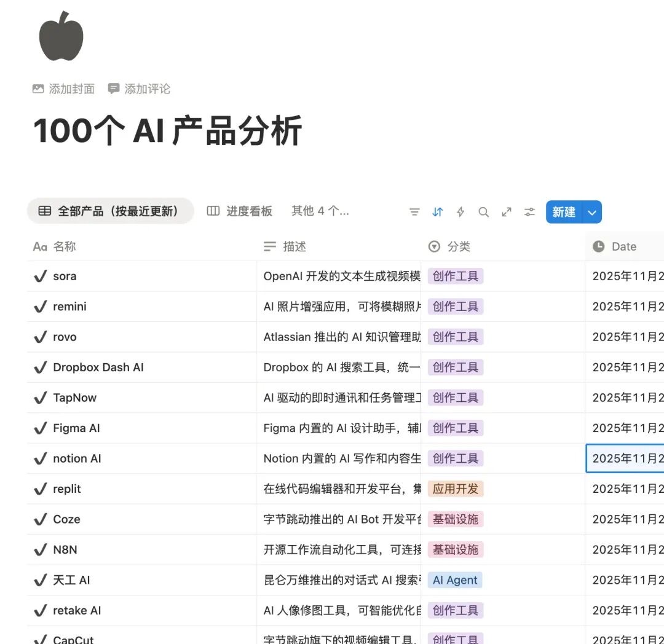Click the apple page icon
The width and height of the screenshot is (664, 644).
61,36
